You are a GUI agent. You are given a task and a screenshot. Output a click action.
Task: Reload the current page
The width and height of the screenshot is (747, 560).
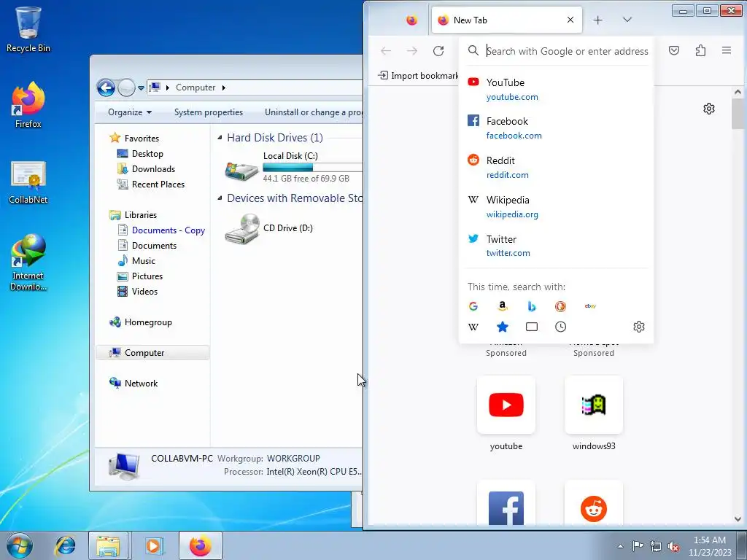[438, 51]
